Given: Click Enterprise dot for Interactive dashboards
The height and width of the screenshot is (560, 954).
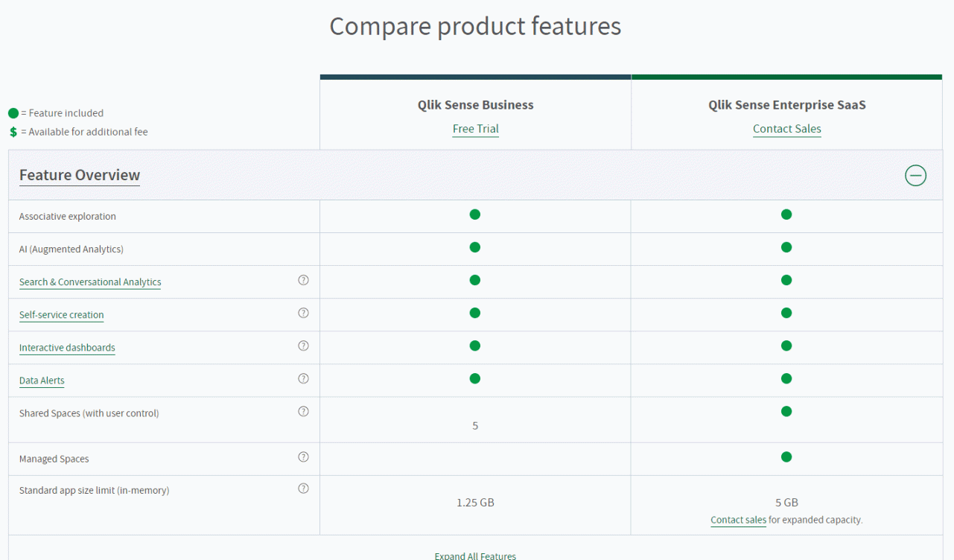Looking at the screenshot, I should tap(786, 346).
